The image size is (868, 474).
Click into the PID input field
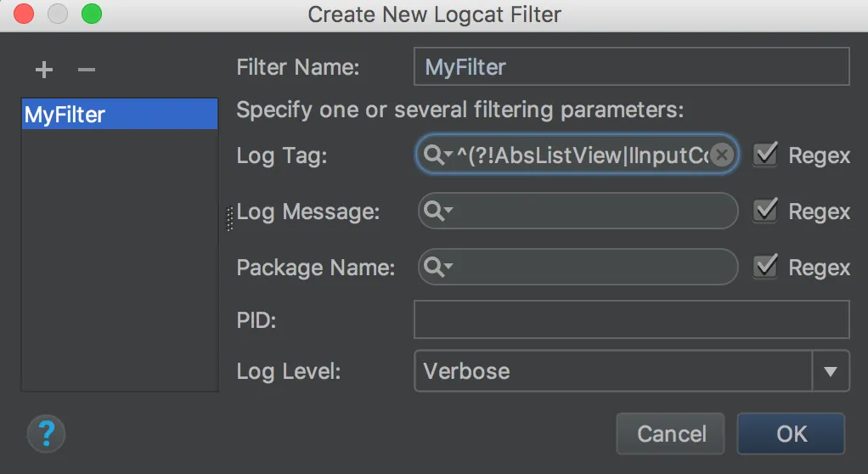631,319
